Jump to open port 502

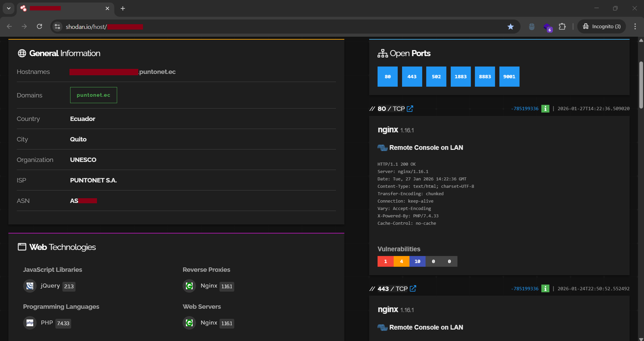tap(436, 77)
